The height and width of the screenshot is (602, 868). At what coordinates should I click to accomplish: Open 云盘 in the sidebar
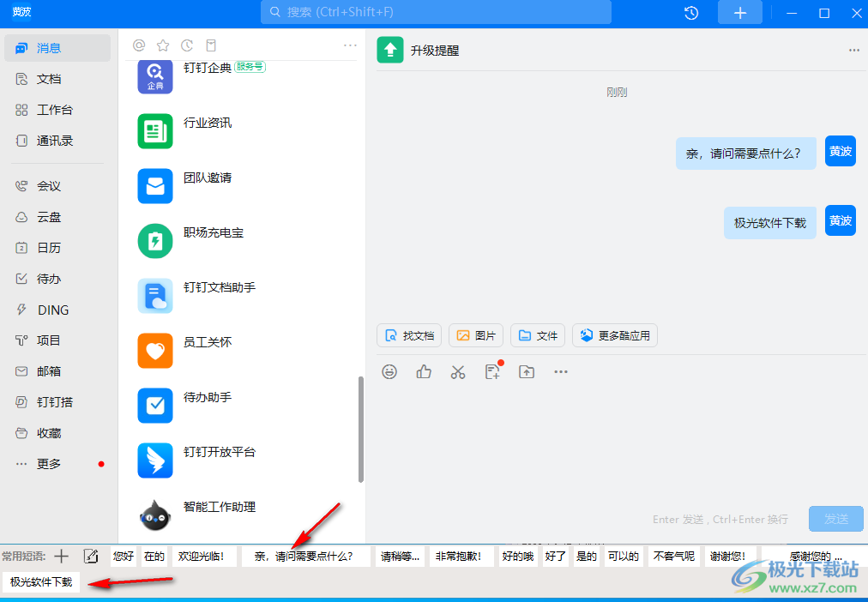tap(57, 217)
